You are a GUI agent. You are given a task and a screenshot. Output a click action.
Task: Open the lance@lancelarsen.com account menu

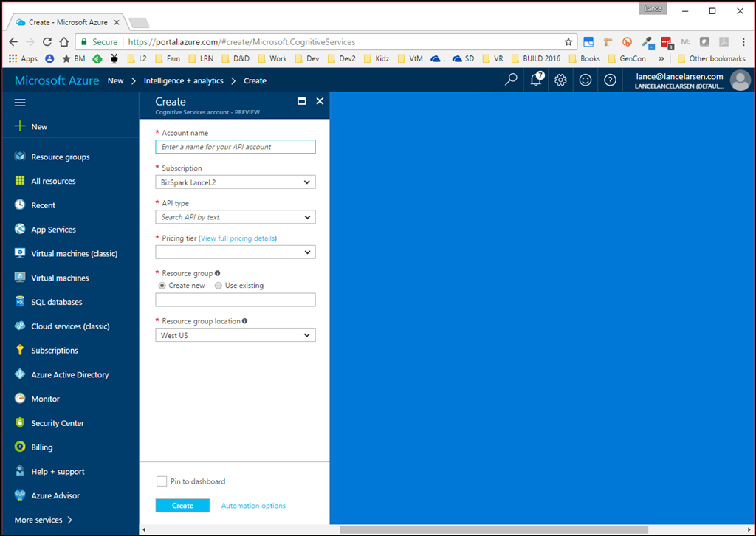[693, 80]
